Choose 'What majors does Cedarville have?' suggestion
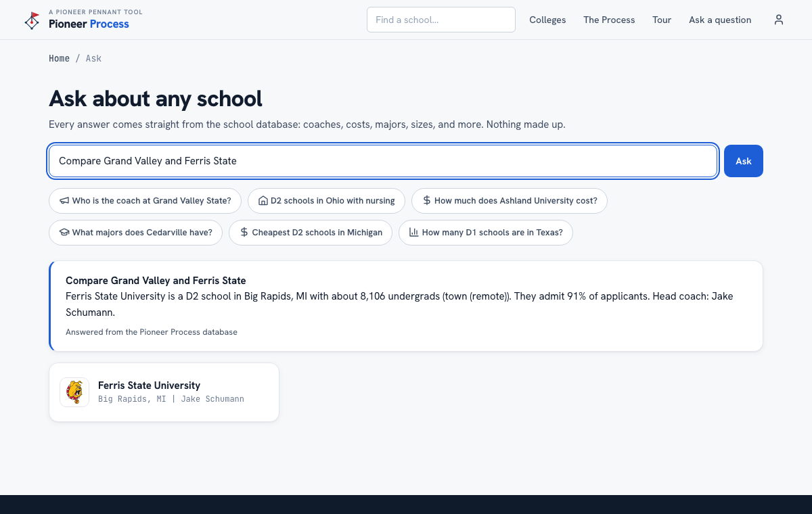 tap(135, 233)
